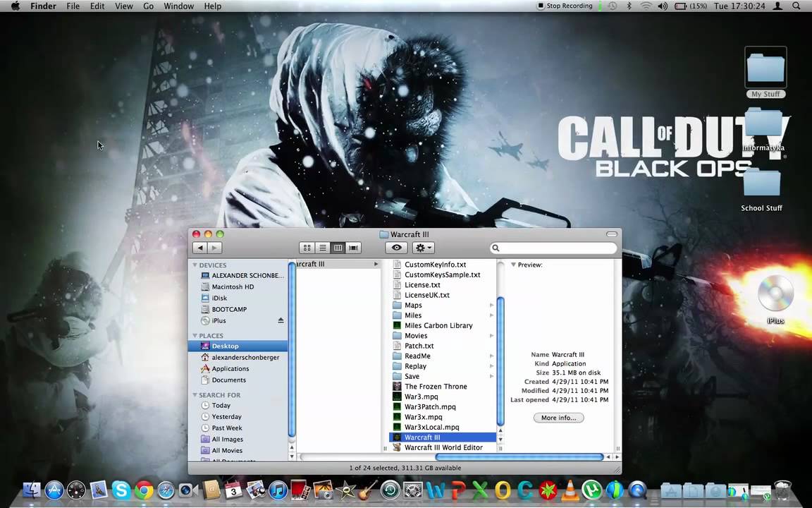Open Google Chrome in the Dock
Image resolution: width=812 pixels, height=508 pixels.
click(x=144, y=490)
